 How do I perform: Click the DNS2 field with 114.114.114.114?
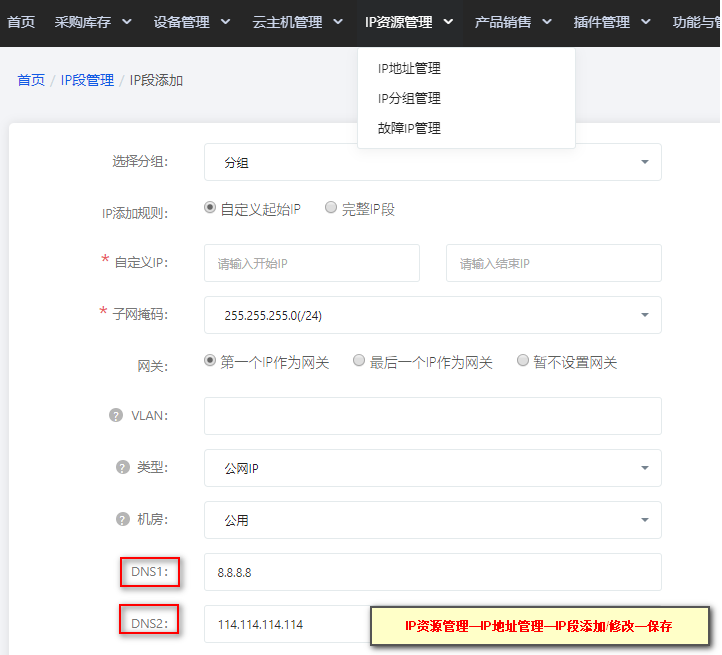(288, 624)
